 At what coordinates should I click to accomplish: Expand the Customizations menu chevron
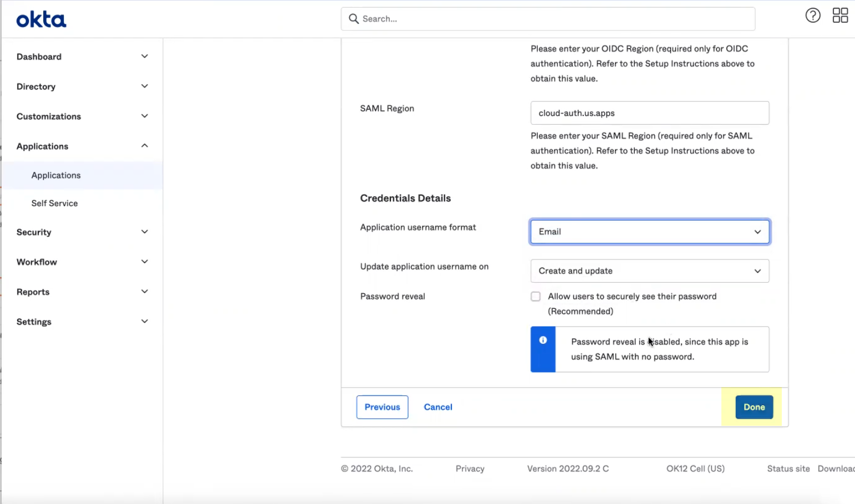point(145,116)
